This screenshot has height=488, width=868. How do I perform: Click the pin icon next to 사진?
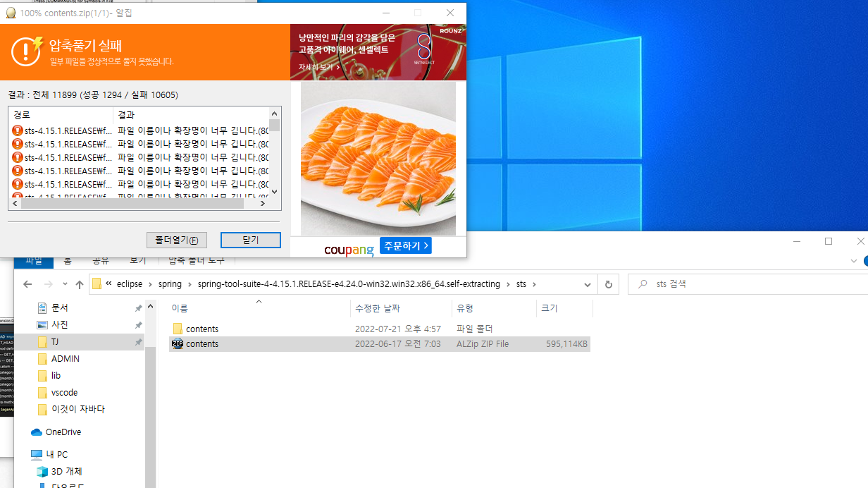coord(138,324)
